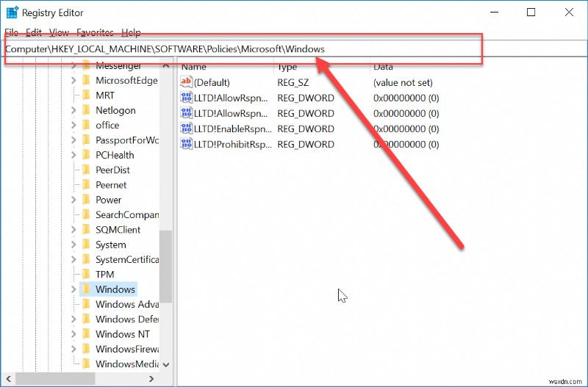Expand the office key
Image resolution: width=588 pixels, height=387 pixels.
pos(73,125)
